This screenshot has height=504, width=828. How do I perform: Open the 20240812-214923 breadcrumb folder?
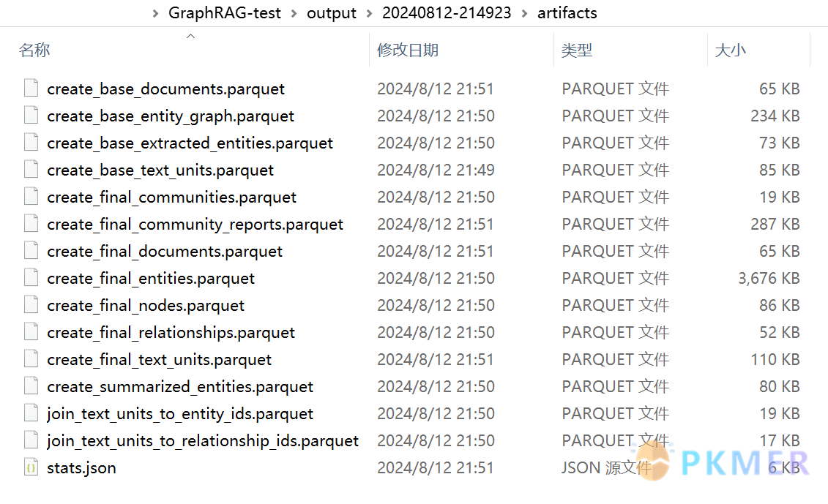[447, 12]
